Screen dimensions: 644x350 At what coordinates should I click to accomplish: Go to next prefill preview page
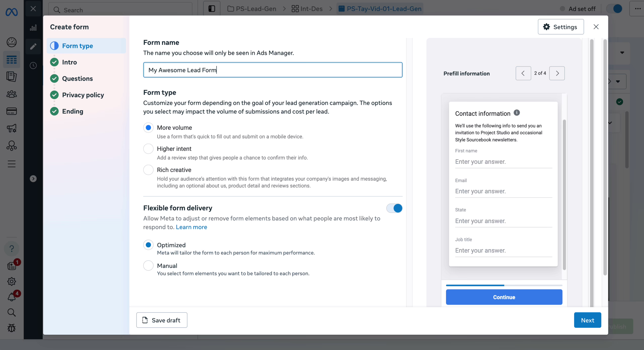557,73
